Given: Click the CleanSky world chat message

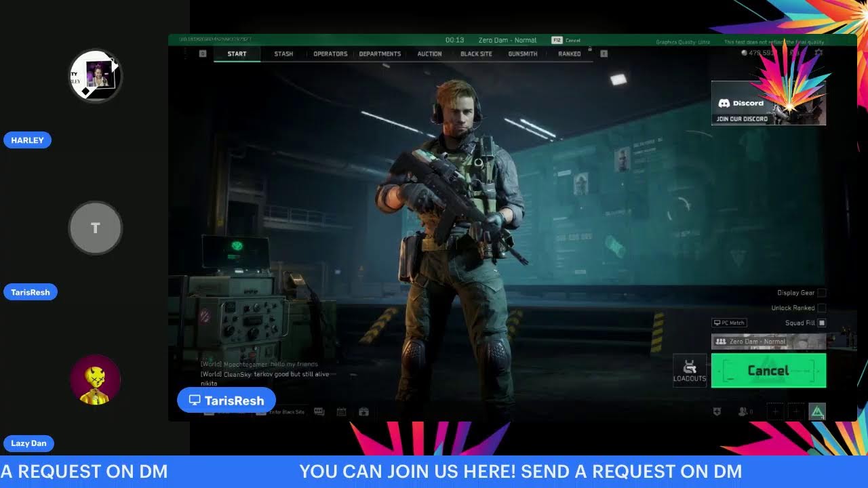Looking at the screenshot, I should 264,378.
